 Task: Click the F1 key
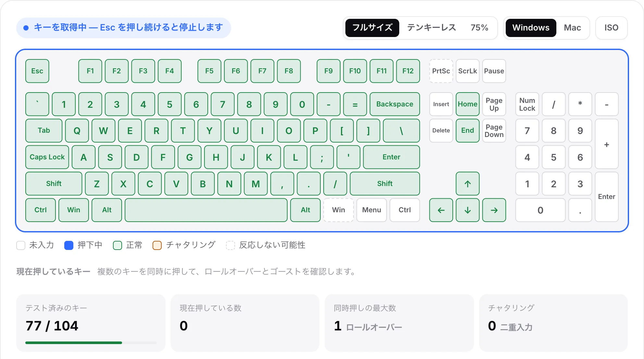(x=90, y=71)
